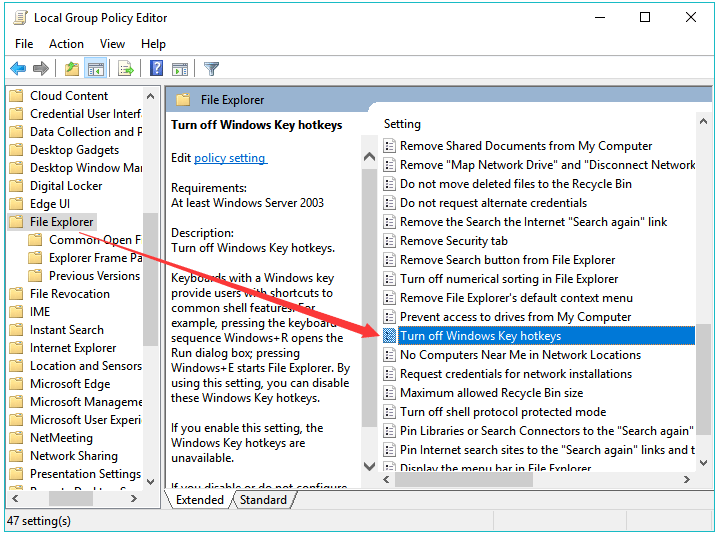Select Do not move deleted files setting
719x536 pixels.
click(x=515, y=184)
